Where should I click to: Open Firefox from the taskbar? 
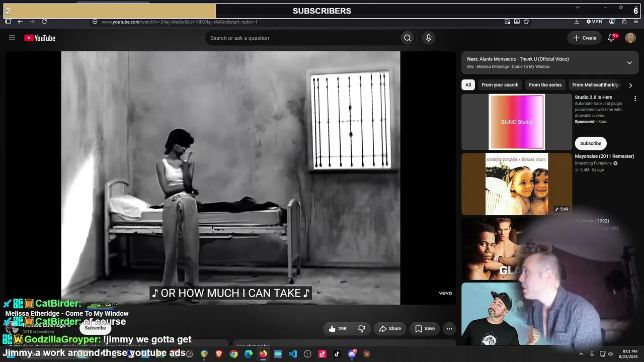pyautogui.click(x=263, y=354)
